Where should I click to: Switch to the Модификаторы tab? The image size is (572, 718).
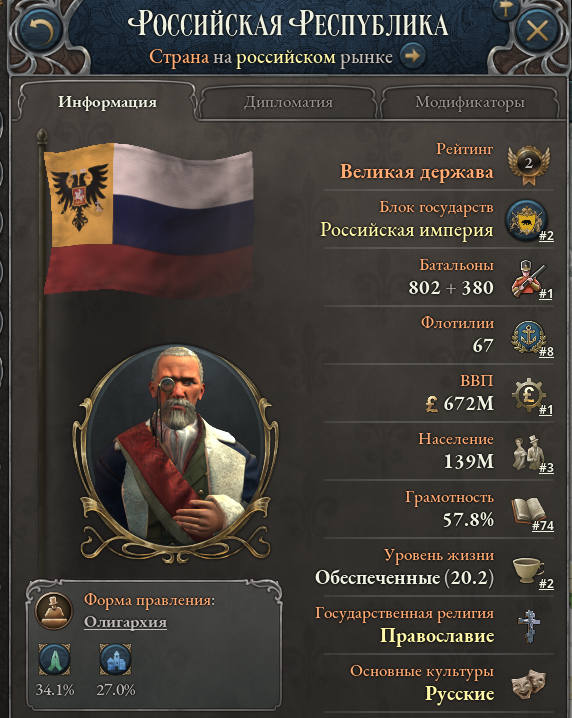point(470,102)
